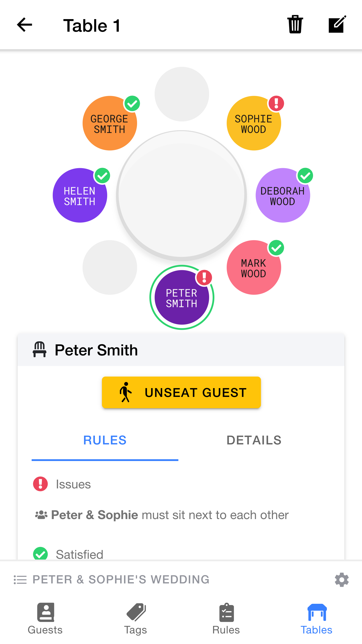This screenshot has width=362, height=644.
Task: Select the RULES tab
Action: [x=105, y=440]
